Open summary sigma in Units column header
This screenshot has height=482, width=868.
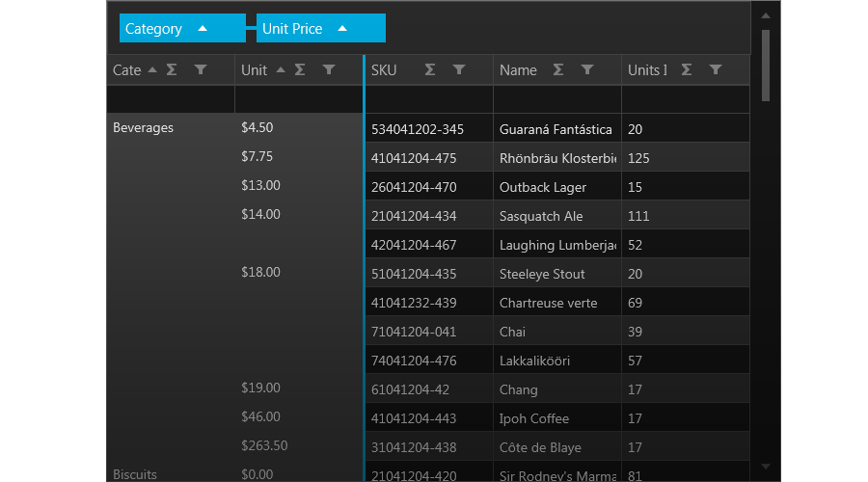[x=687, y=69]
